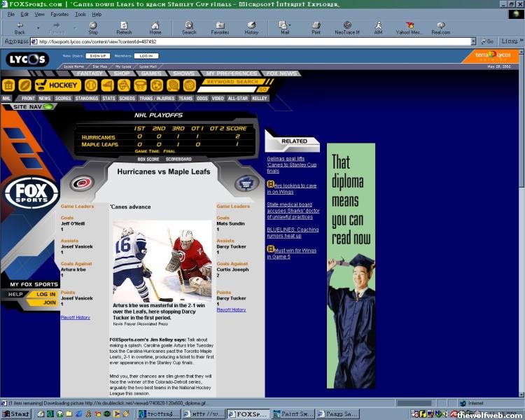Open the Mail toolbar dropdown

[x=285, y=27]
